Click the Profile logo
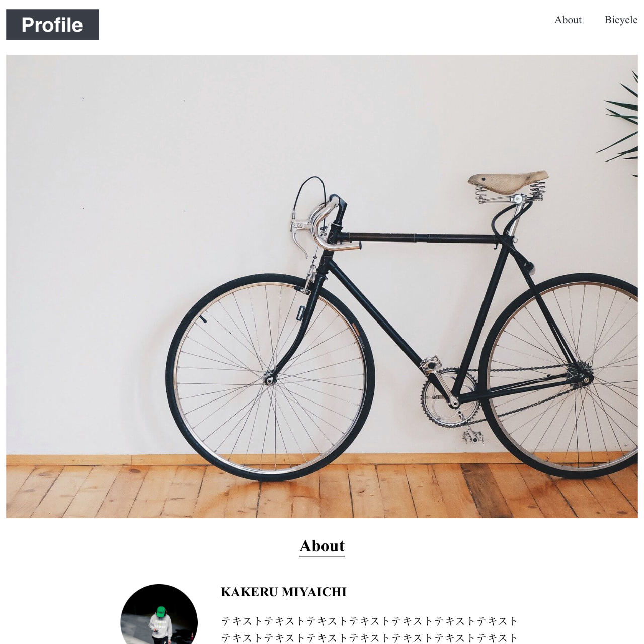644x644 pixels. [52, 25]
